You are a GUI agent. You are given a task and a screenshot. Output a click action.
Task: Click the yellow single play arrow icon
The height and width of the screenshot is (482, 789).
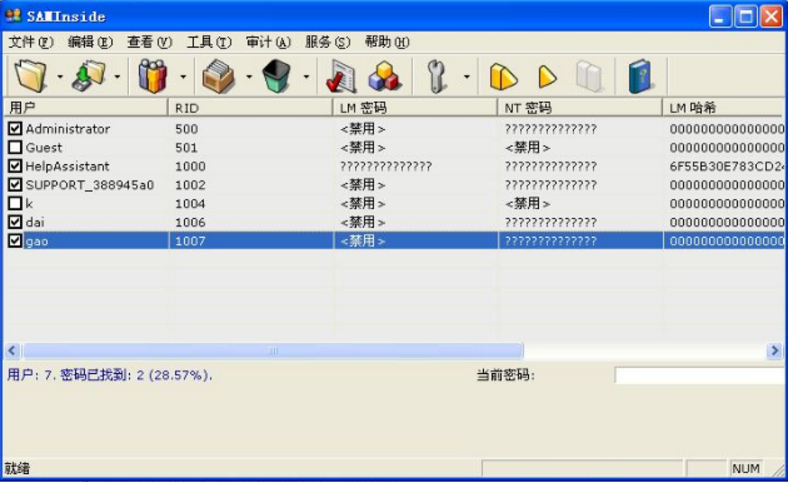[x=547, y=77]
